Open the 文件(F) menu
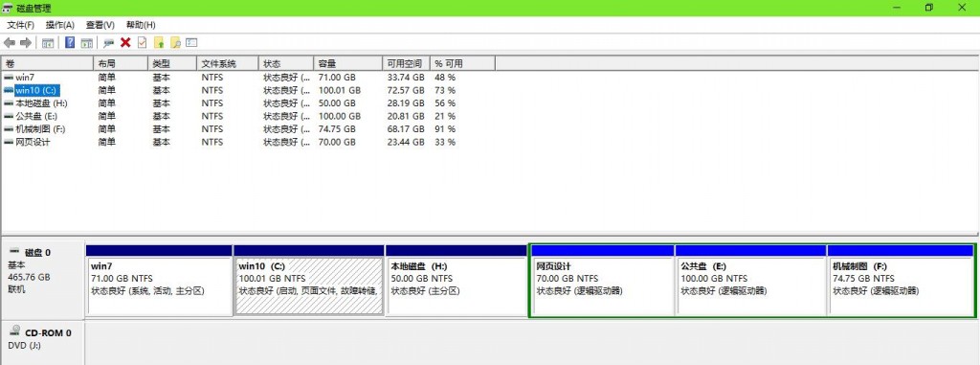This screenshot has height=365, width=980. coord(21,25)
